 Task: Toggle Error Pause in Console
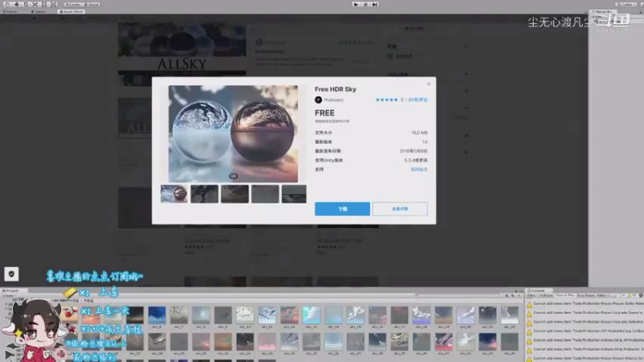point(586,295)
